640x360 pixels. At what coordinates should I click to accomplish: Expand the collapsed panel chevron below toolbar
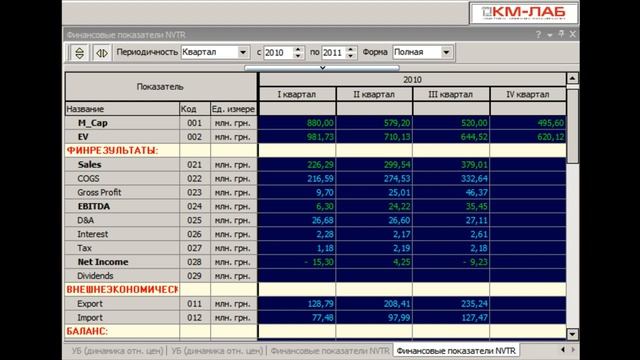(x=322, y=68)
